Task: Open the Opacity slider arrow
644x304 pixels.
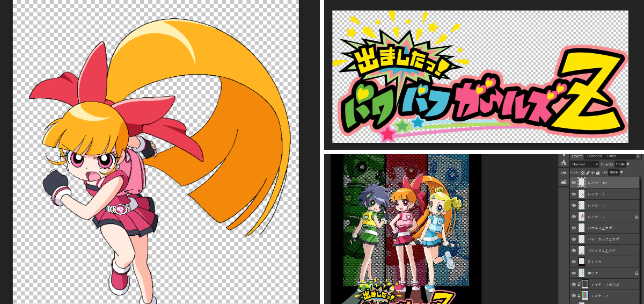Action: pos(628,164)
